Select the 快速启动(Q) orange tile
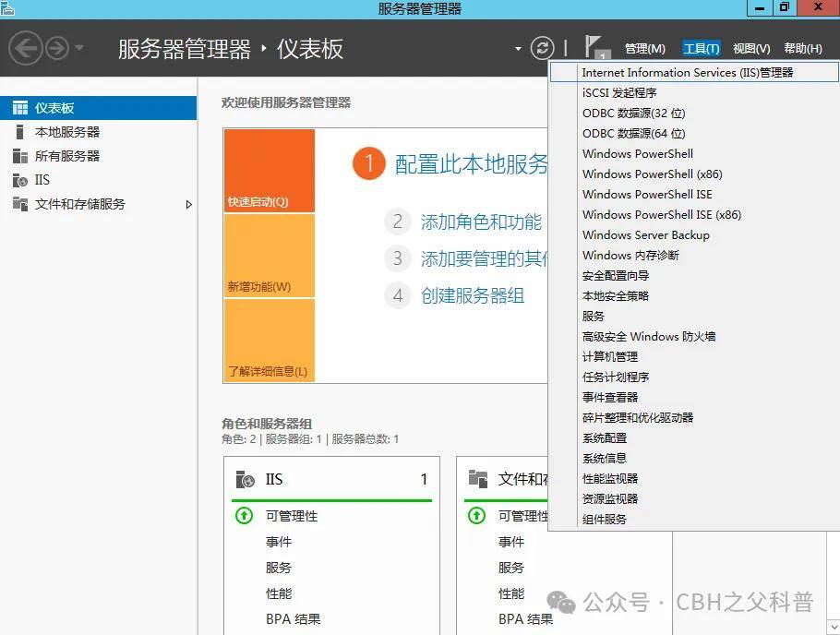 pos(269,171)
